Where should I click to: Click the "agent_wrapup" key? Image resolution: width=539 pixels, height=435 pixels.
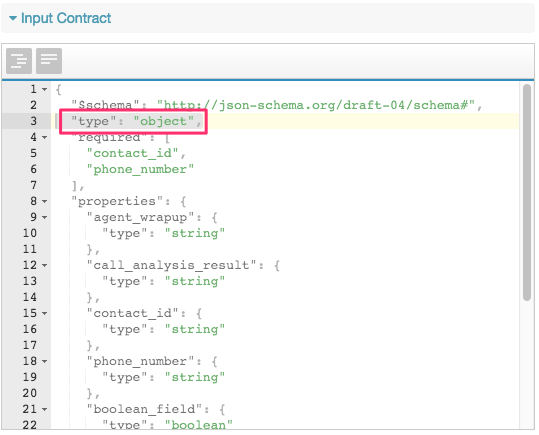[x=140, y=217]
